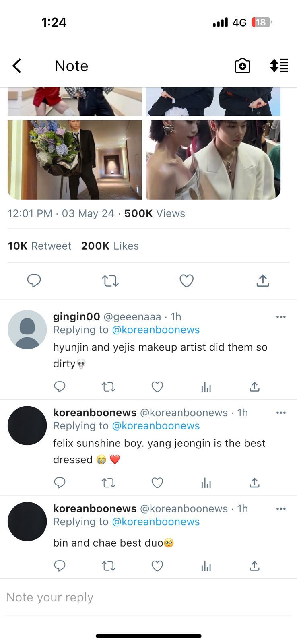Open the flower bouquet hallway photo

tap(74, 159)
